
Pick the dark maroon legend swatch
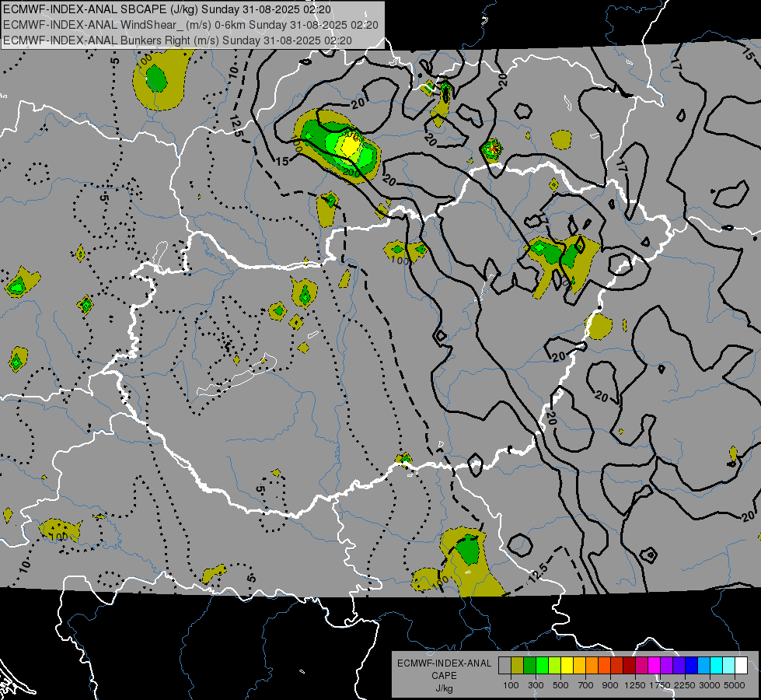(x=630, y=665)
